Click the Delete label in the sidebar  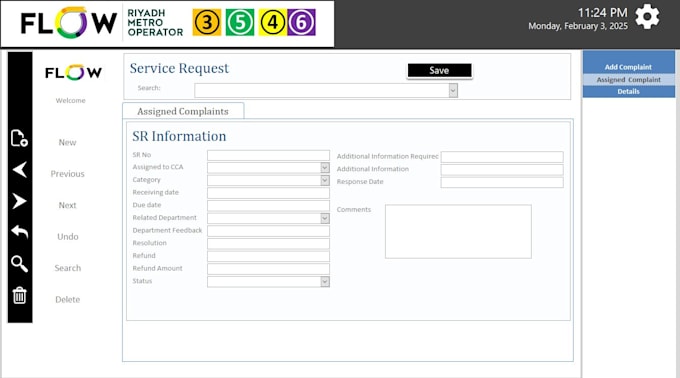(x=67, y=299)
